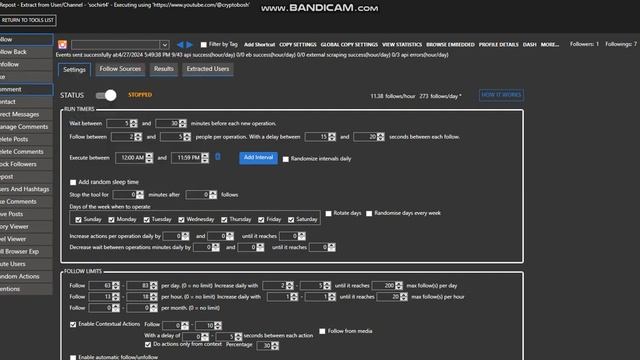Image resolution: width=640 pixels, height=360 pixels.
Task: Click COPY SETTINGS in toolbar
Action: (x=298, y=44)
